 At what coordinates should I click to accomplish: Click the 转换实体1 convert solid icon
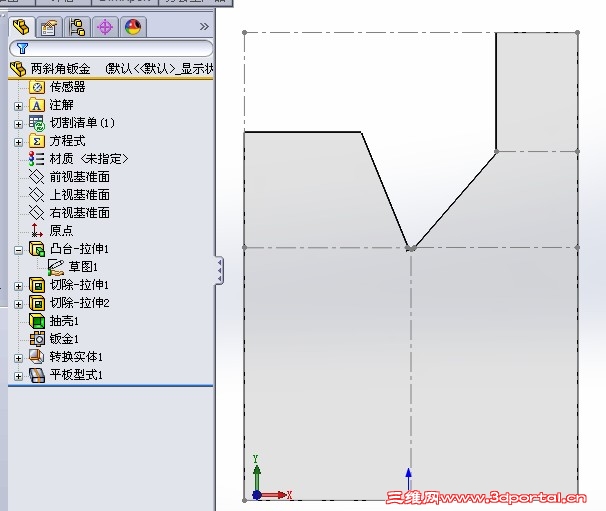click(37, 357)
